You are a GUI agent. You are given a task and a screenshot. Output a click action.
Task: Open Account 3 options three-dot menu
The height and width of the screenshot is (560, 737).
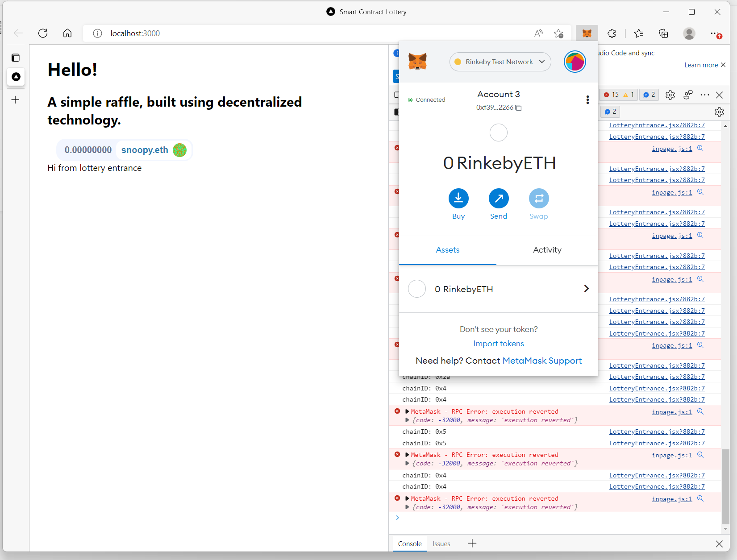(587, 100)
